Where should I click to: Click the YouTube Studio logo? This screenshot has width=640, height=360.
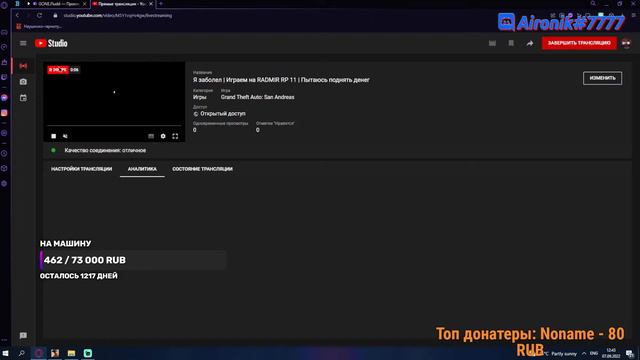[51, 43]
